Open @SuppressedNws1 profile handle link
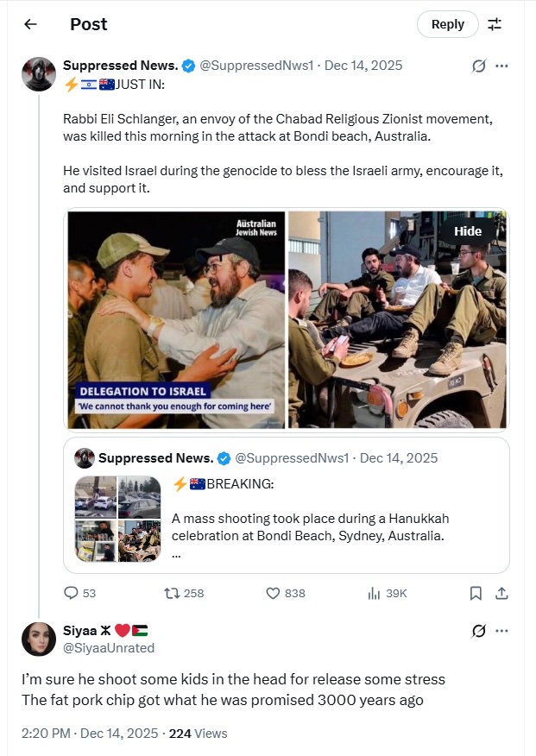 256,66
